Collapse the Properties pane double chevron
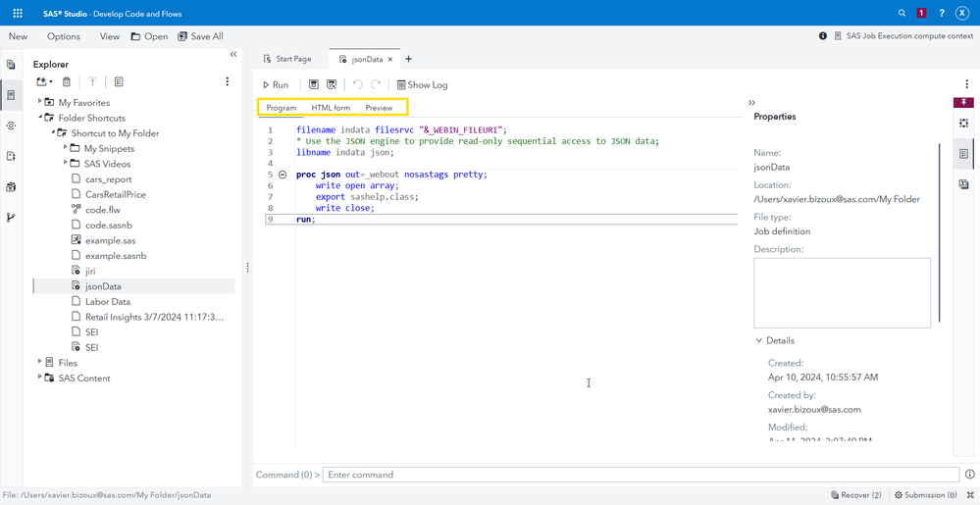Viewport: 980px width, 505px height. point(751,103)
